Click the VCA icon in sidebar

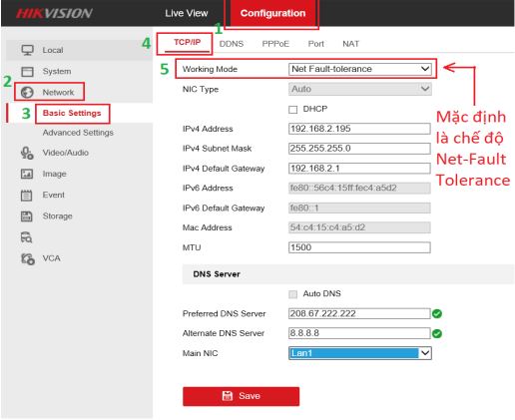click(x=27, y=258)
